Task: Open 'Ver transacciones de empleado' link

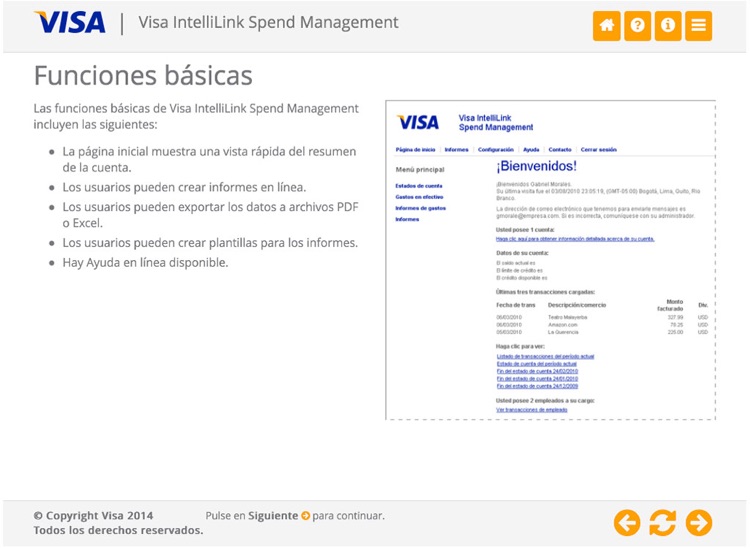Action: (x=532, y=410)
